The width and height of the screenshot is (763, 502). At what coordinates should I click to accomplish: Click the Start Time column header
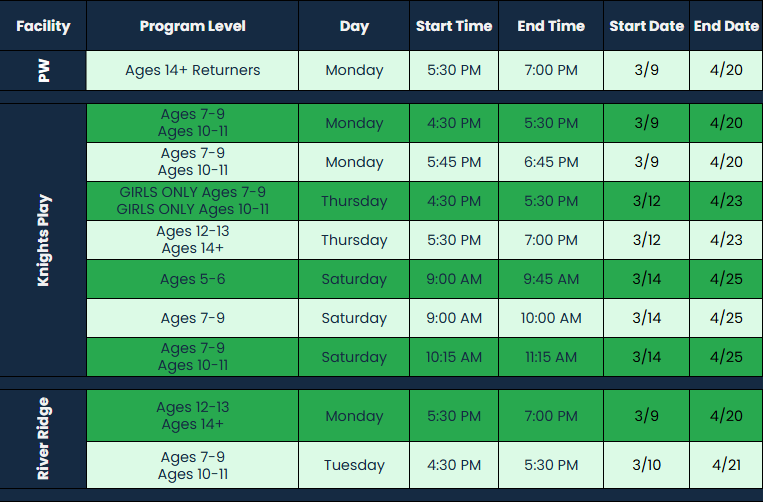(454, 26)
